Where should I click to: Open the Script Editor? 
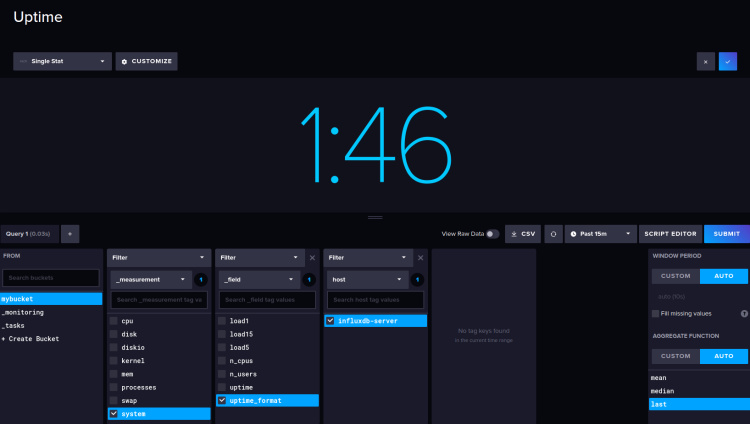coord(670,234)
